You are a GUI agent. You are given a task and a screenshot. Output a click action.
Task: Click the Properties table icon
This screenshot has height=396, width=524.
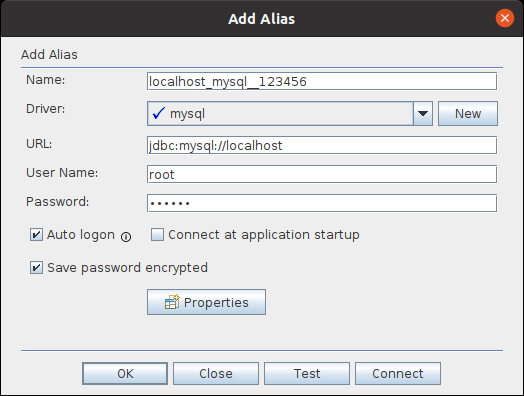[x=172, y=302]
